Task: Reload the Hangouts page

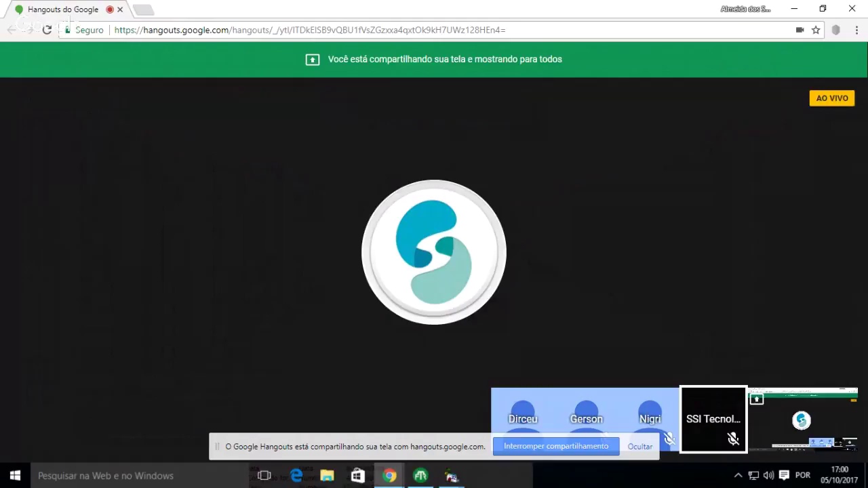Action: (x=47, y=30)
